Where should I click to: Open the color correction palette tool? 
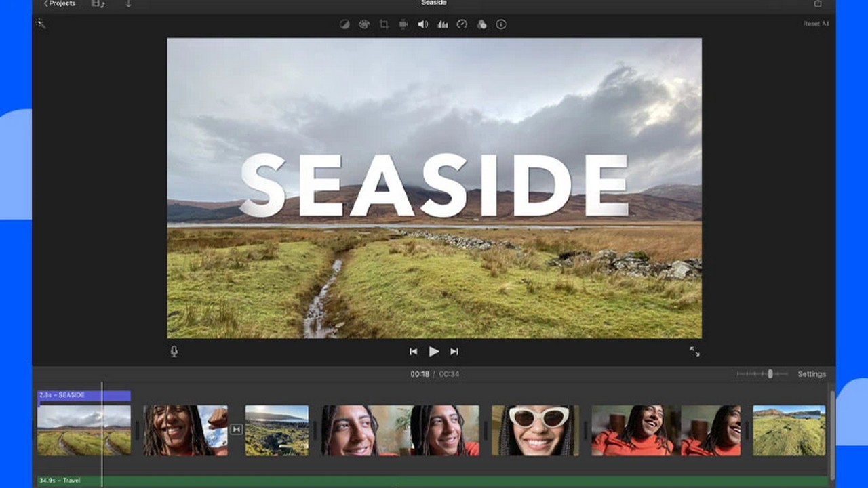[364, 24]
